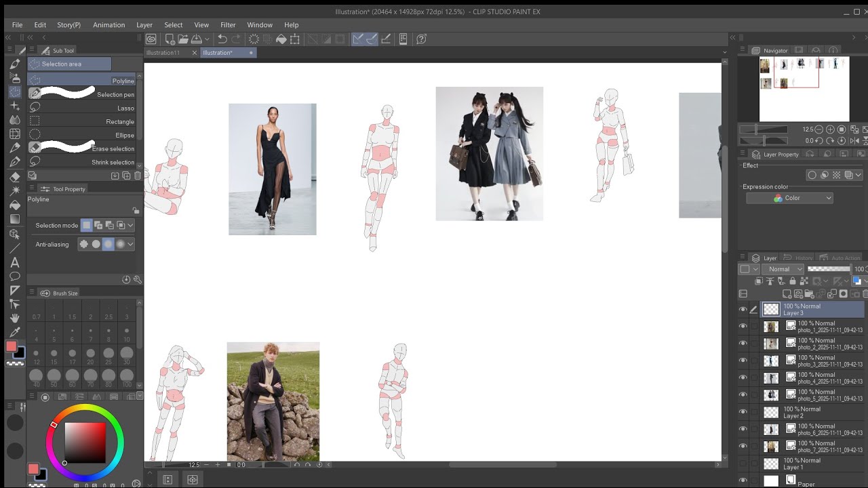Image resolution: width=868 pixels, height=488 pixels.
Task: Create a new raster layer
Action: (x=787, y=293)
